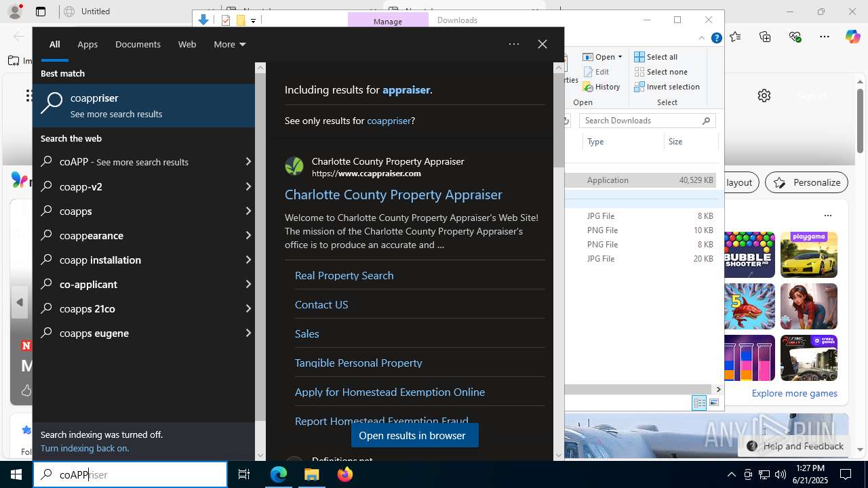Click the network icon in system tray

764,474
